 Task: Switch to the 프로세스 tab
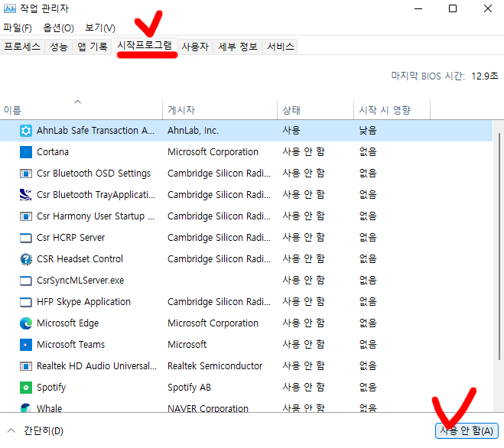coord(22,47)
